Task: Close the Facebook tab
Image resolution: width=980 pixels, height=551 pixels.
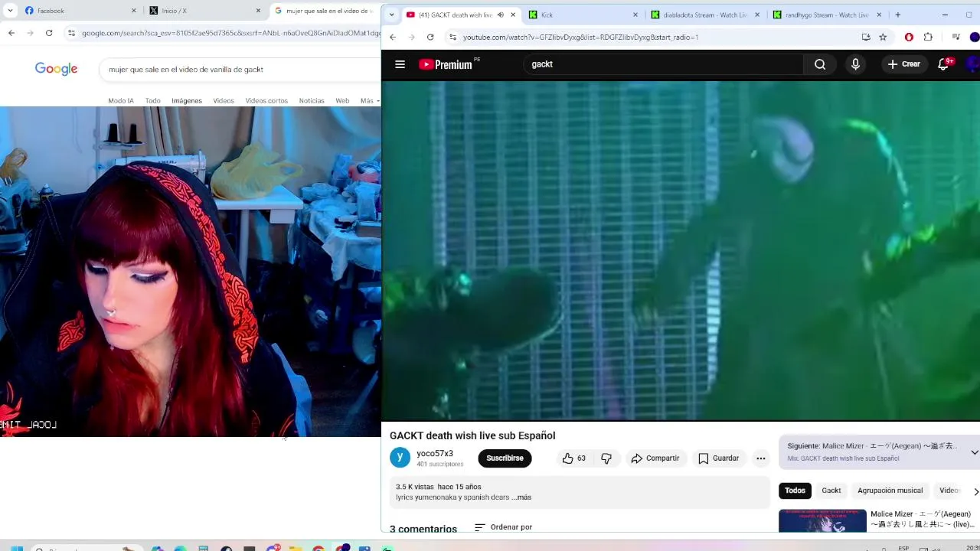Action: (134, 11)
